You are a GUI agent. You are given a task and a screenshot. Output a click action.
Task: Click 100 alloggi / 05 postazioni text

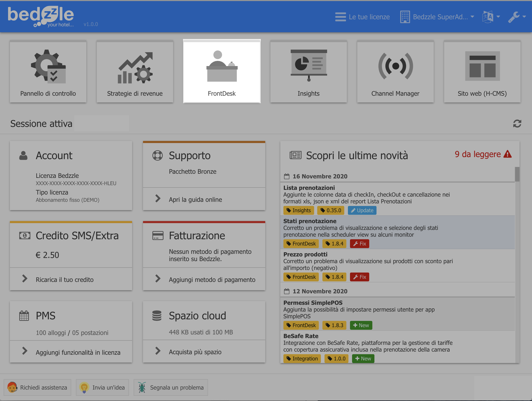point(72,333)
